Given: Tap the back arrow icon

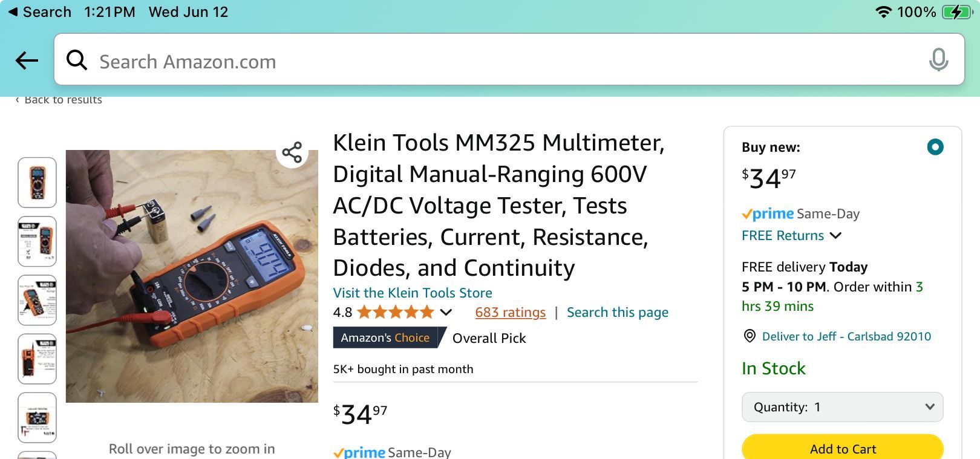Looking at the screenshot, I should [x=27, y=60].
